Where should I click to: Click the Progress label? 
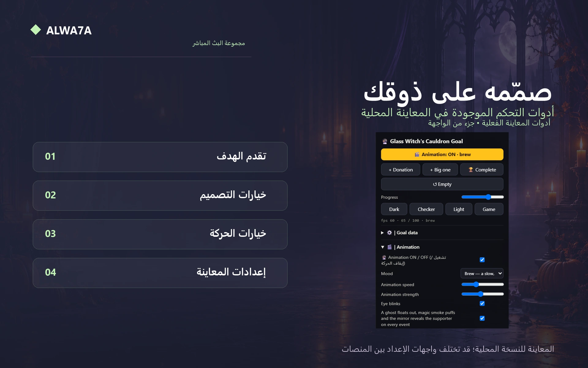point(389,197)
